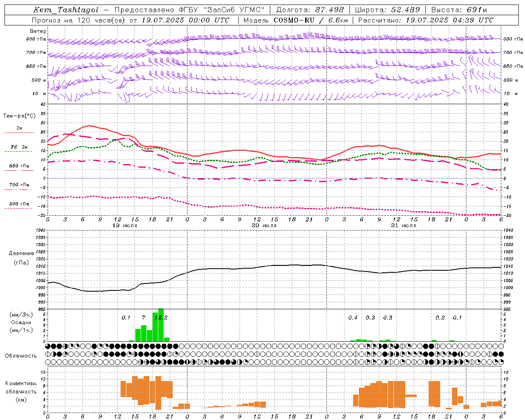Click the 12.2 precipitation total value
Viewport: 525px width, 420px height.
[x=161, y=318]
